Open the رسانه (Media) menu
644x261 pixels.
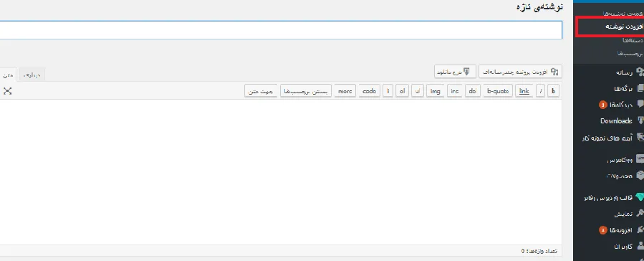pyautogui.click(x=624, y=72)
